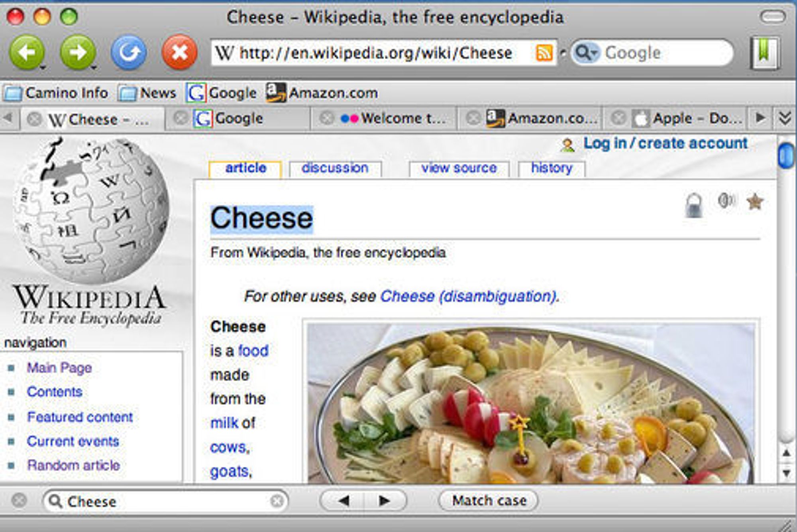Open the history tab
797x532 pixels.
(552, 168)
